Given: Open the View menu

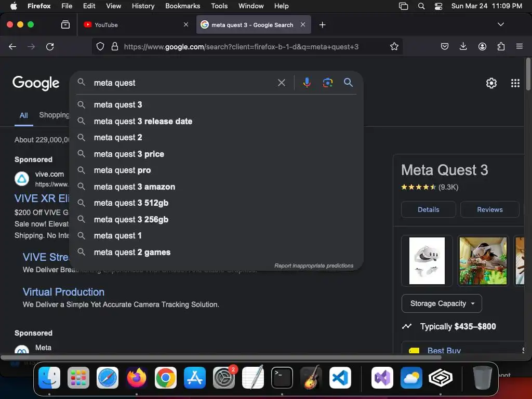Looking at the screenshot, I should click(x=113, y=6).
